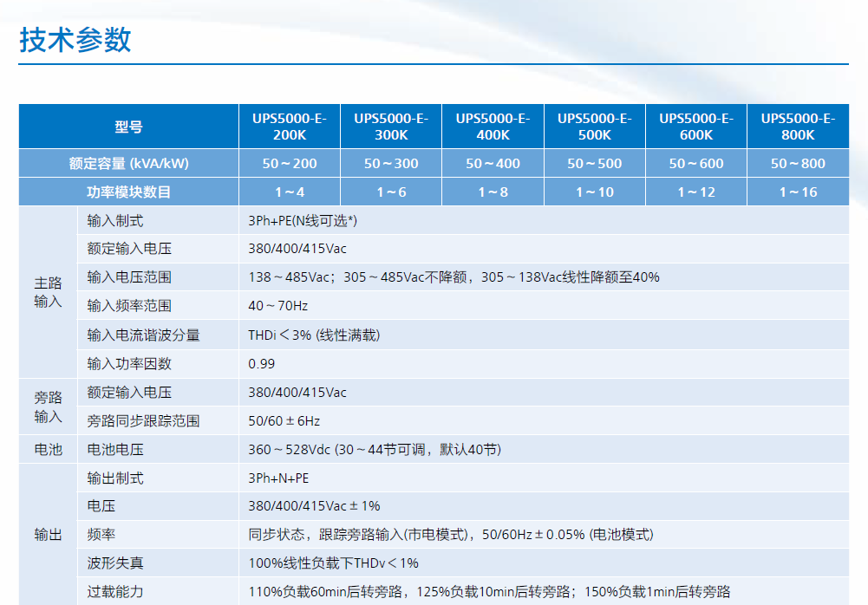This screenshot has width=868, height=605.
Task: Click the 1～8 module count cell
Action: click(x=493, y=192)
